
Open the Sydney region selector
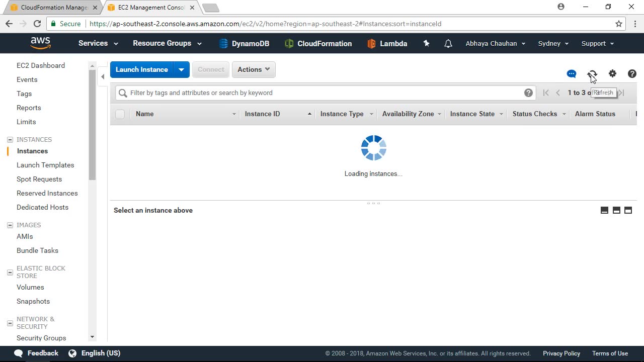[x=553, y=44]
